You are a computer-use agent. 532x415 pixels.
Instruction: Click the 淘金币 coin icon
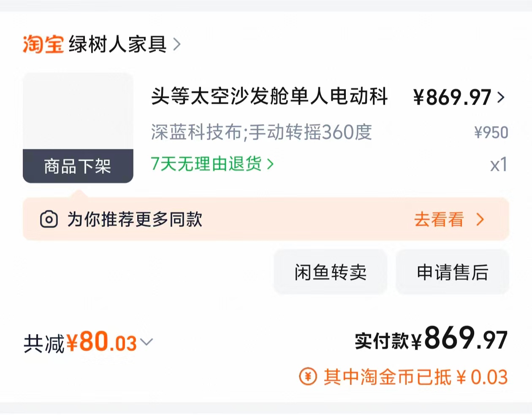pyautogui.click(x=308, y=377)
